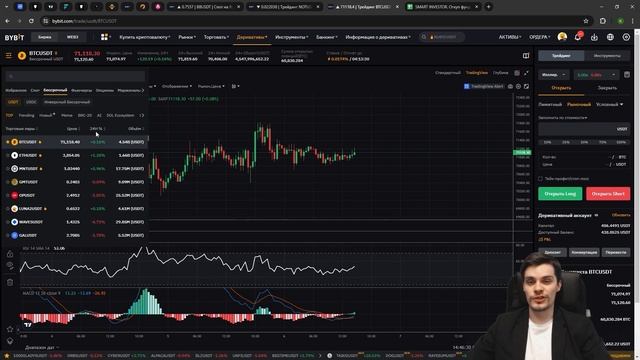Click the chart popout square icon
The image size is (640, 360).
(527, 87)
